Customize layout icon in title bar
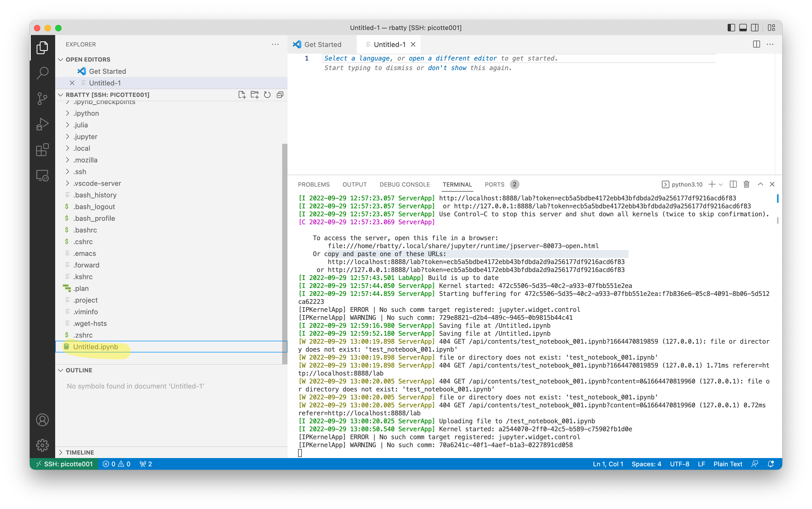The width and height of the screenshot is (812, 509). click(771, 28)
